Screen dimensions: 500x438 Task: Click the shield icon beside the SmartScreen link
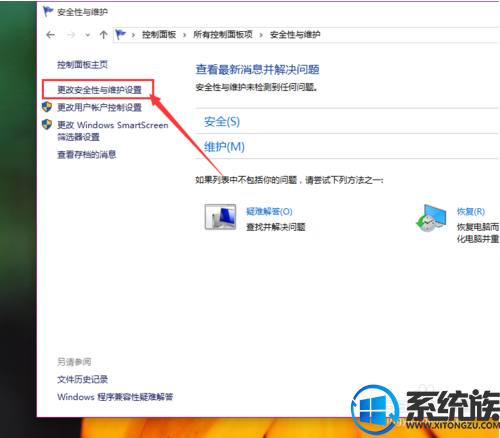tap(47, 125)
